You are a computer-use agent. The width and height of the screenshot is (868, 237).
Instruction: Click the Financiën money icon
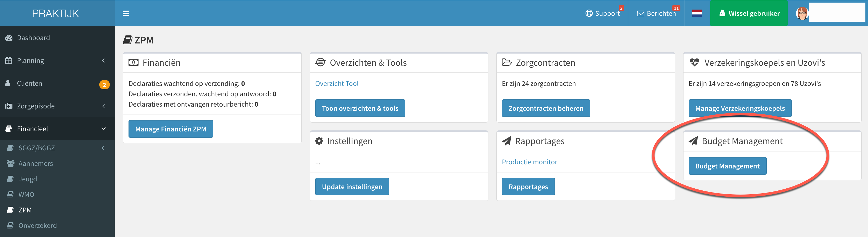[133, 62]
